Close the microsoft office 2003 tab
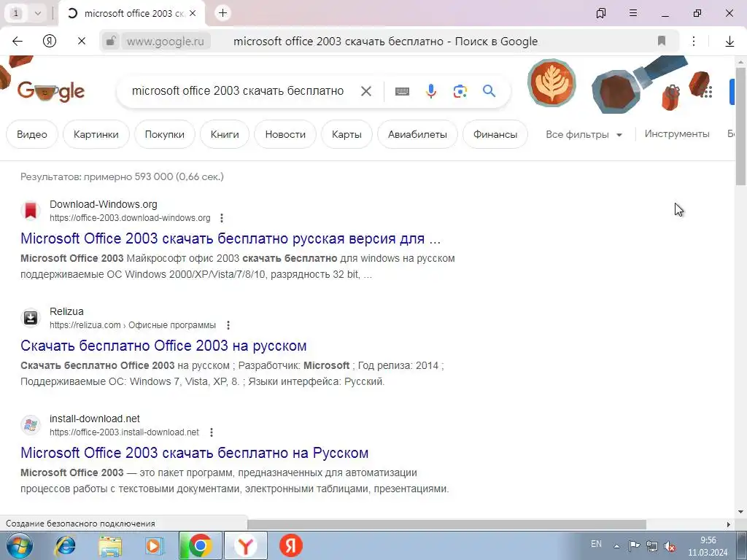Screen dimensions: 747x560 (193, 13)
